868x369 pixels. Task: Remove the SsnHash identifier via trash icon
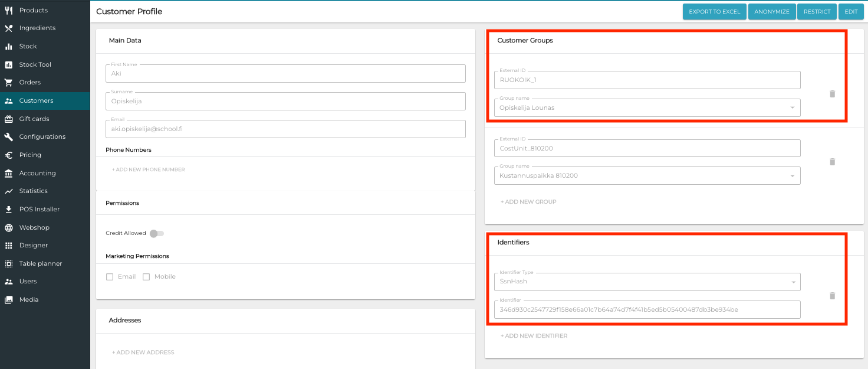832,296
